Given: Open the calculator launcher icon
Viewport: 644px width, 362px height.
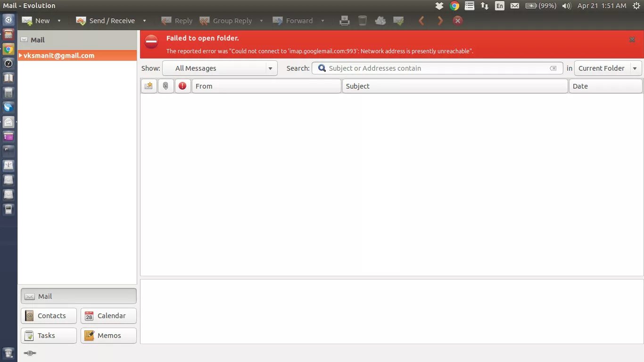Looking at the screenshot, I should click(8, 93).
